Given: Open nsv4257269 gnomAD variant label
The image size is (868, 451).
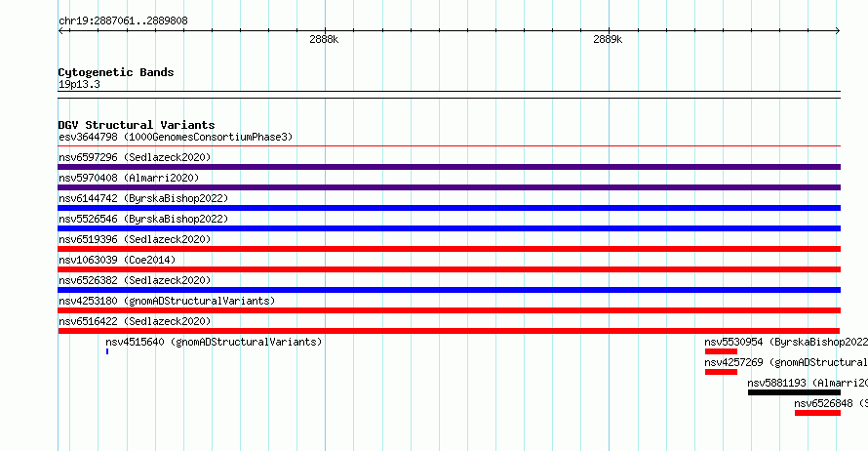Looking at the screenshot, I should 786,362.
